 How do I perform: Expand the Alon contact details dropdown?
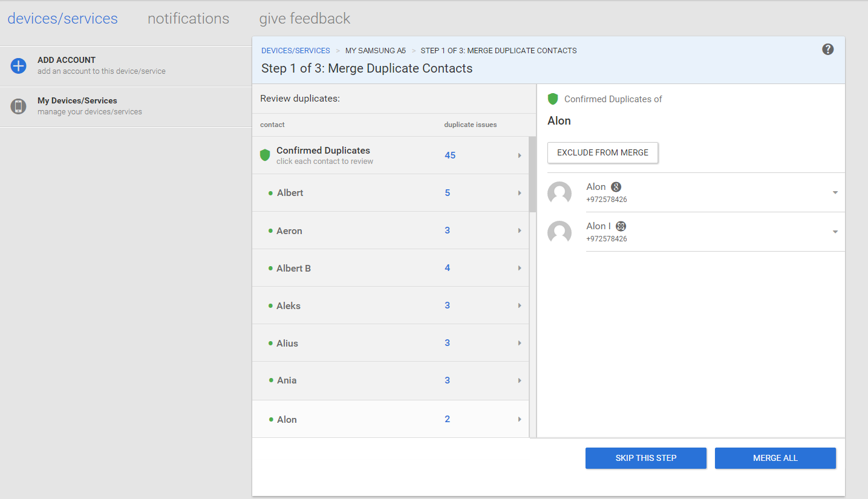pyautogui.click(x=835, y=193)
